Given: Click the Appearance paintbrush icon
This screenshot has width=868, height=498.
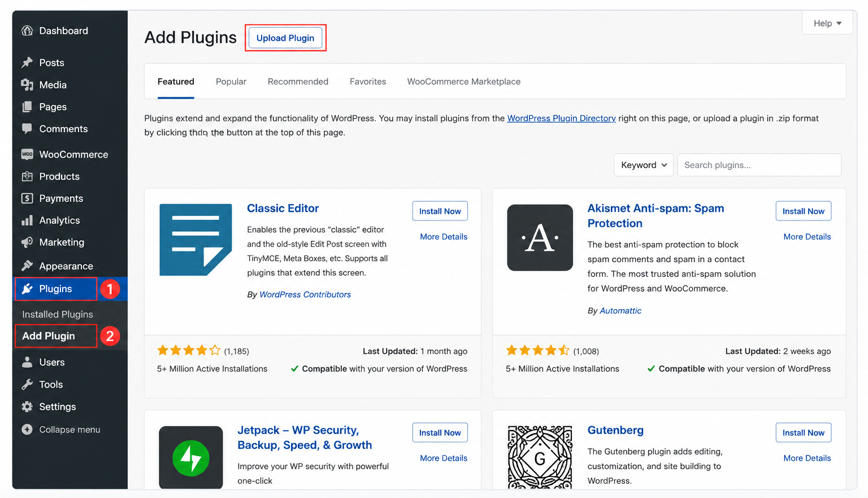Looking at the screenshot, I should (27, 266).
